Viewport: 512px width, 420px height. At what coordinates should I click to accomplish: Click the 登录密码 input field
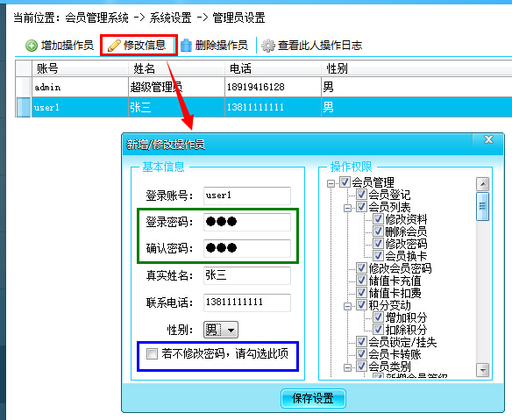[x=247, y=222]
